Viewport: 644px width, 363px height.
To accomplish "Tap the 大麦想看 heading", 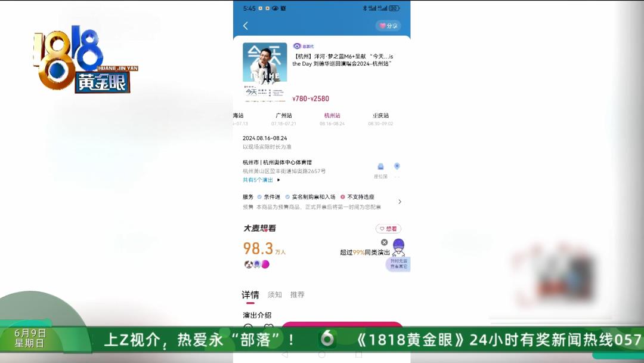I will click(x=259, y=228).
